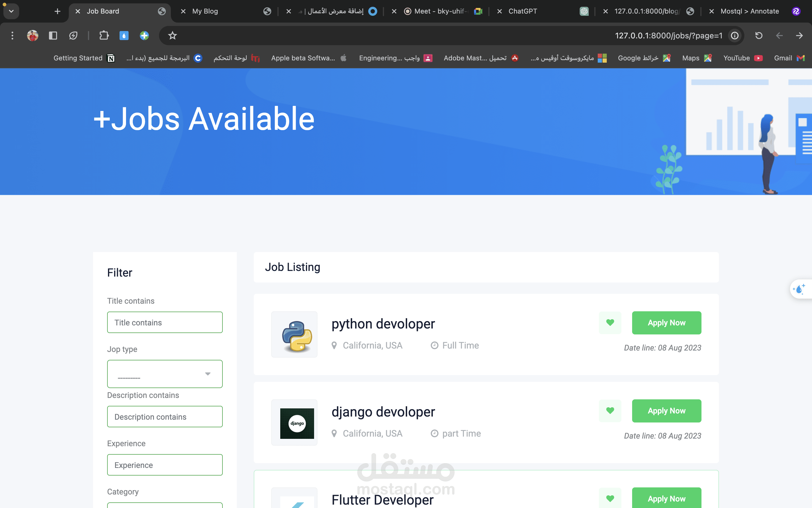Open the Gmail bookmark
The image size is (812, 508).
789,58
